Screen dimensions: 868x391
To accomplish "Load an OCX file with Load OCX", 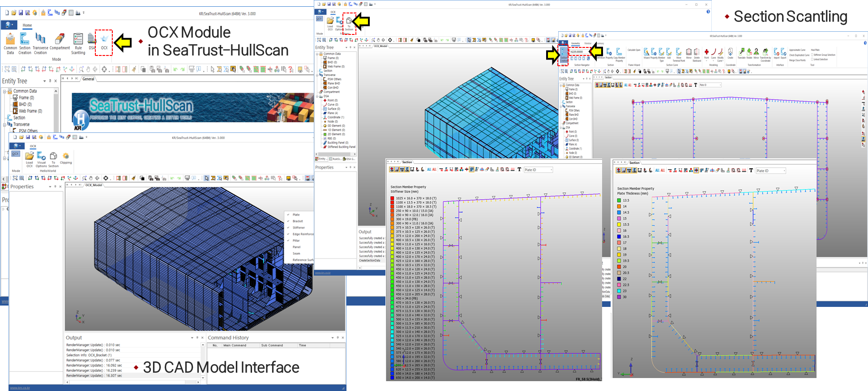I will (29, 159).
